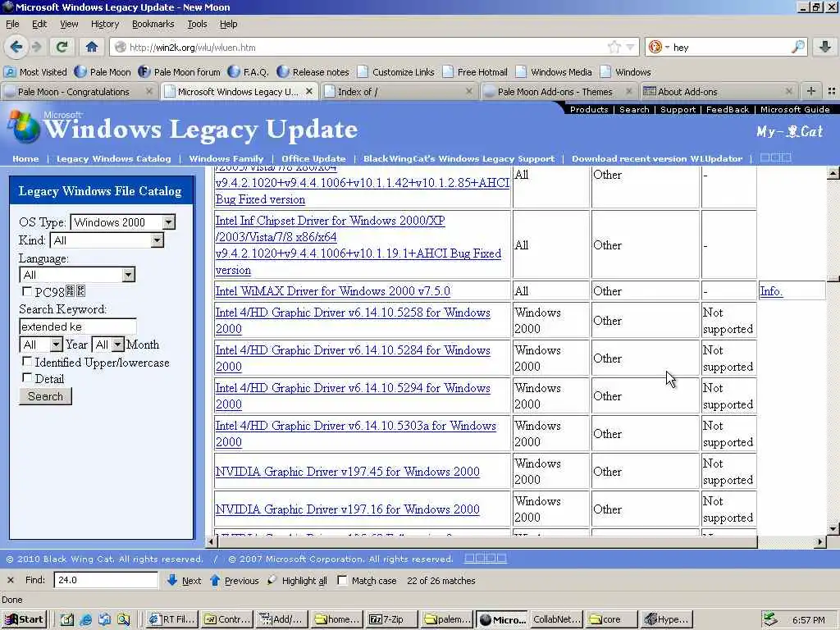Launch Internet Explorer from quick launch
The width and height of the screenshot is (840, 630).
[85, 619]
